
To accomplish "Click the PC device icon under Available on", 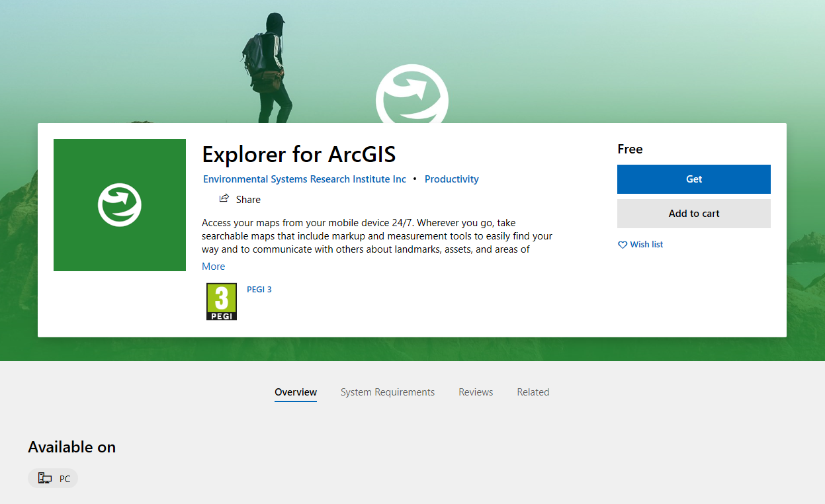I will pos(45,478).
